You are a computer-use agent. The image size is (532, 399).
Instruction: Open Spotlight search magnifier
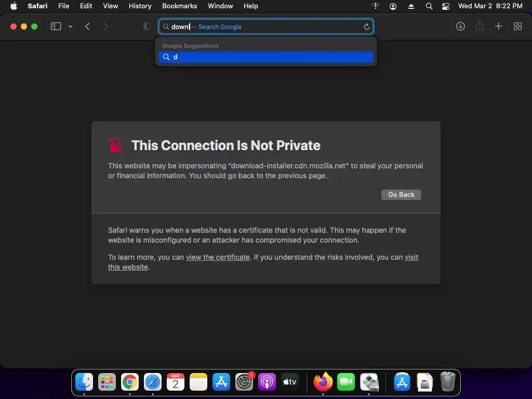[429, 6]
